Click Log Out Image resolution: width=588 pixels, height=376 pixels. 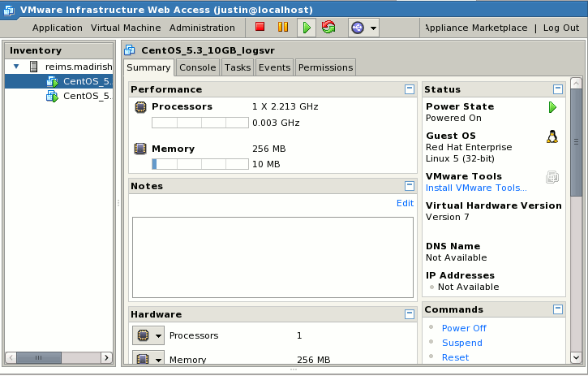tap(561, 28)
